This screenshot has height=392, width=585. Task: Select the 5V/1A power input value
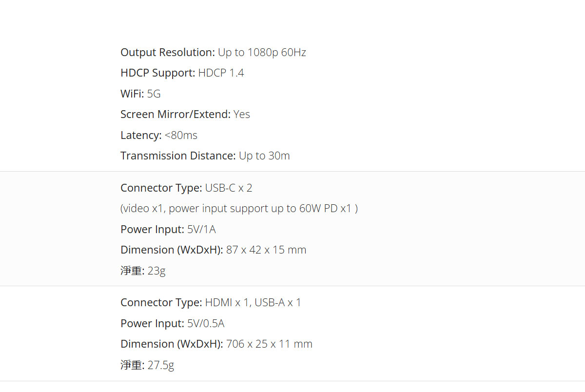tap(201, 229)
